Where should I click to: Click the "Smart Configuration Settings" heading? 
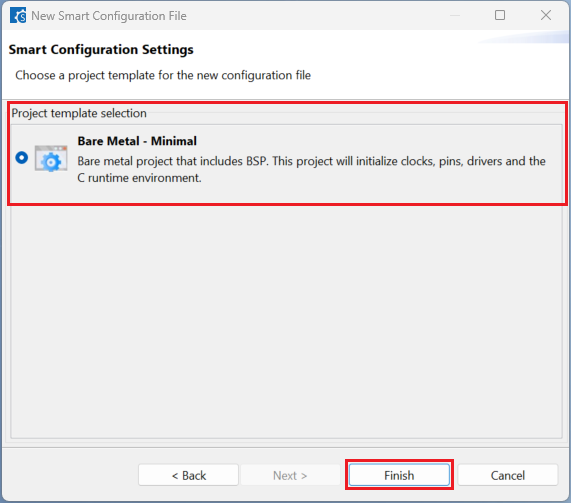(101, 50)
